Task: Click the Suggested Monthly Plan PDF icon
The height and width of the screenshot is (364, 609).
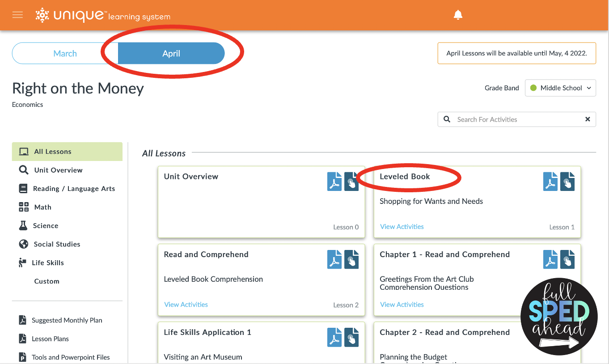Action: [x=22, y=320]
